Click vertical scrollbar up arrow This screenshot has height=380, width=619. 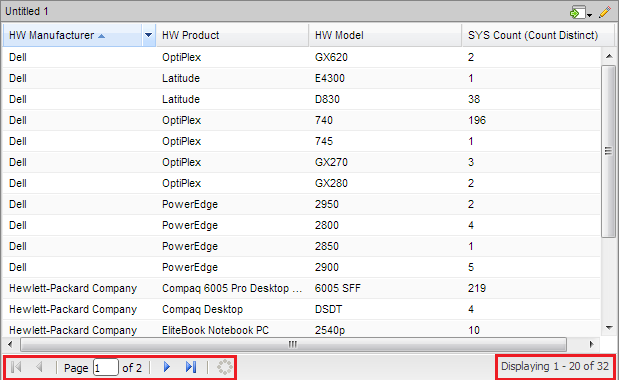[x=609, y=56]
